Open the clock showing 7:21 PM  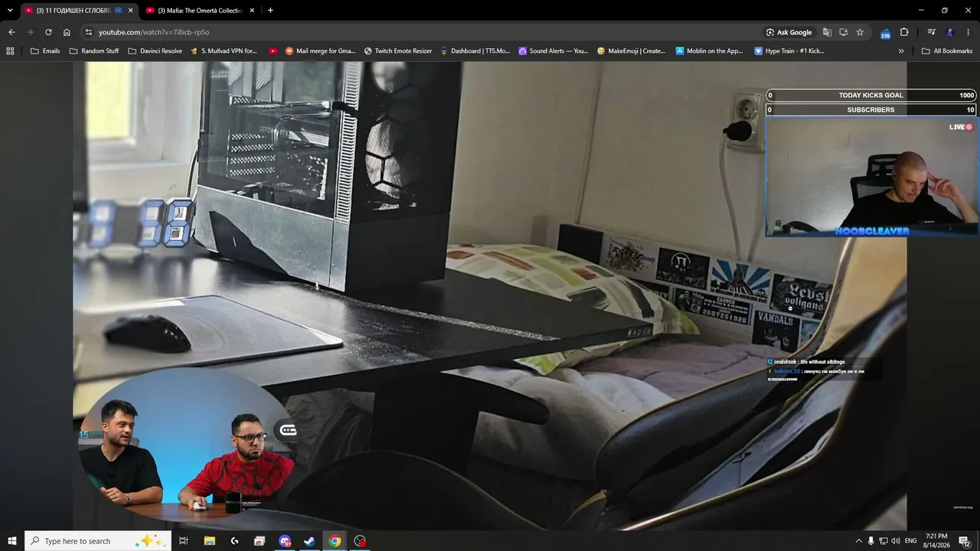tap(936, 541)
